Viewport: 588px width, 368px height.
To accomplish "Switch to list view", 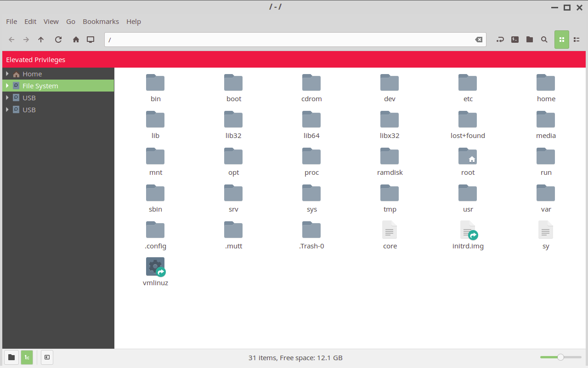I will click(x=577, y=40).
